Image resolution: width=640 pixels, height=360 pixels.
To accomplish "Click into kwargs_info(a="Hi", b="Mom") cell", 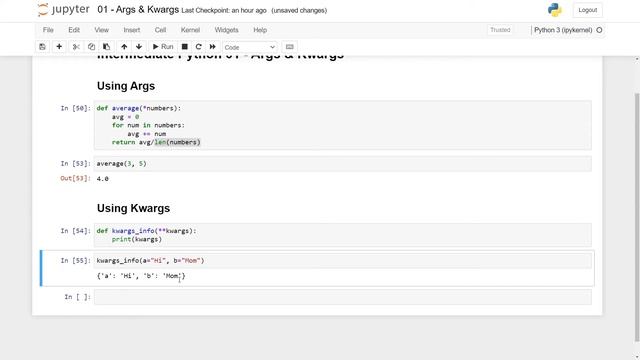I will [342, 260].
